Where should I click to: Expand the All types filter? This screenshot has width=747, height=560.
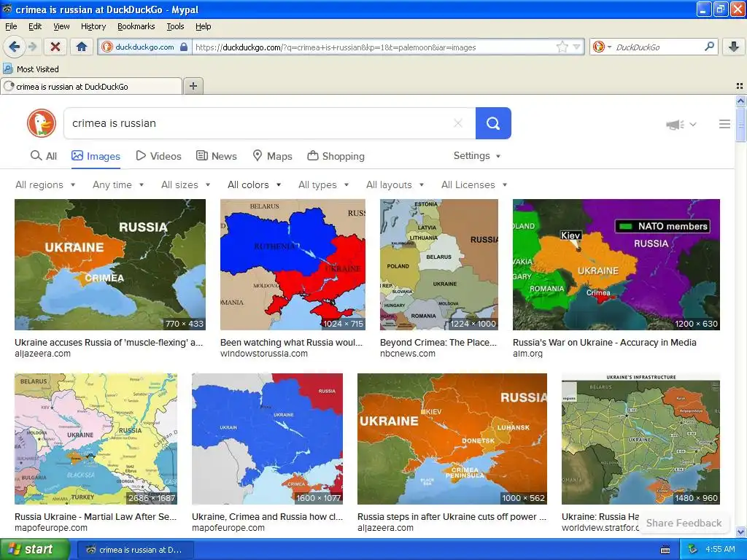pyautogui.click(x=323, y=184)
